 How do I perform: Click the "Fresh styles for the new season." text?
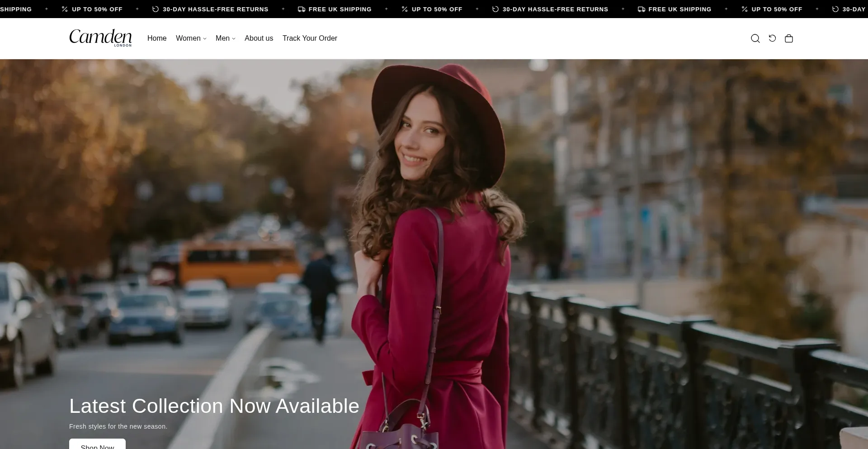point(118,426)
